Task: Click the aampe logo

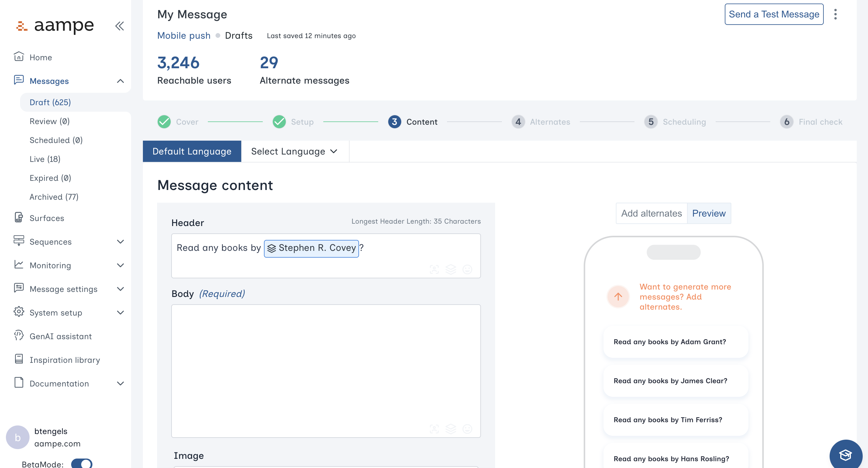Action: click(55, 26)
